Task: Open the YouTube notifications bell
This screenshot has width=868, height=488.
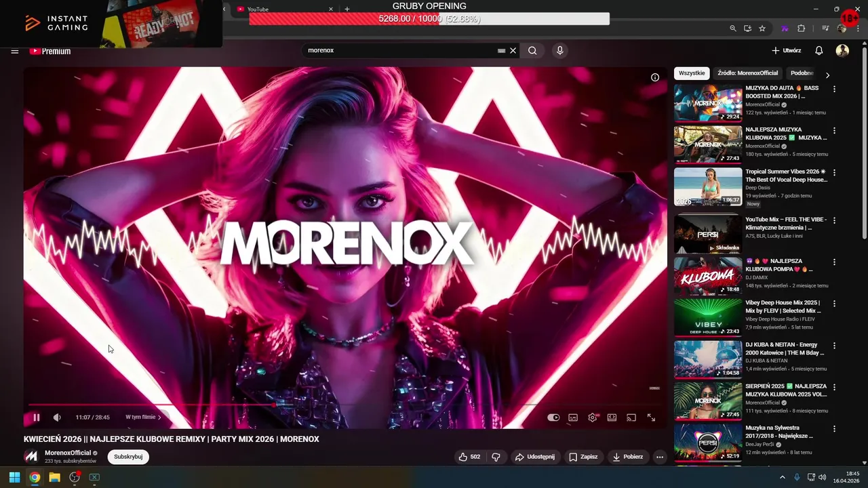Action: coord(819,51)
